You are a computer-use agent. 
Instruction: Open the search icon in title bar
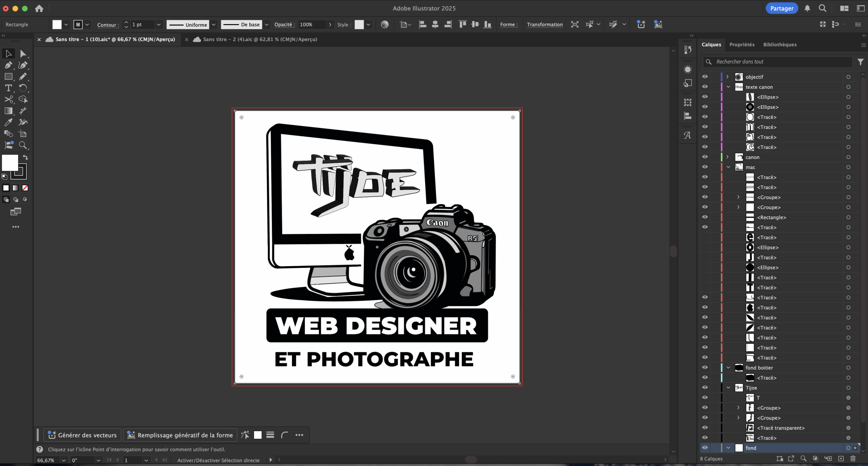[x=823, y=8]
